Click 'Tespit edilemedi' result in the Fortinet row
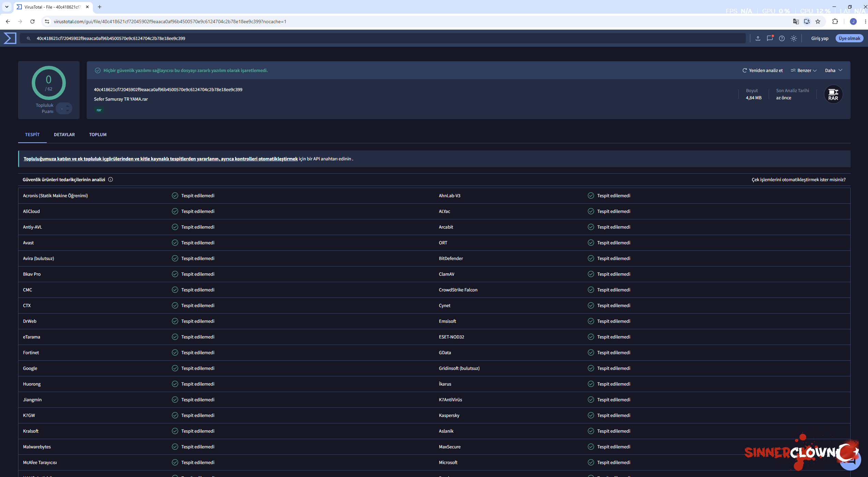This screenshot has width=868, height=477. 198,353
